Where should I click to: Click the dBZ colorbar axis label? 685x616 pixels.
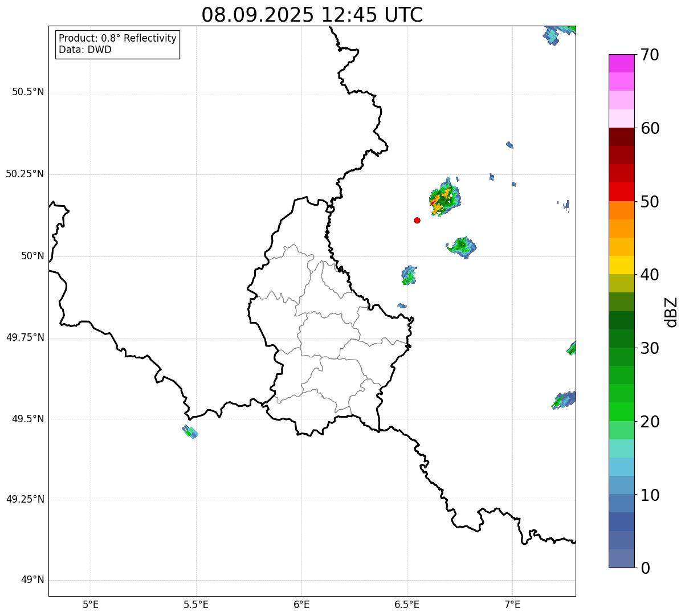[671, 312]
